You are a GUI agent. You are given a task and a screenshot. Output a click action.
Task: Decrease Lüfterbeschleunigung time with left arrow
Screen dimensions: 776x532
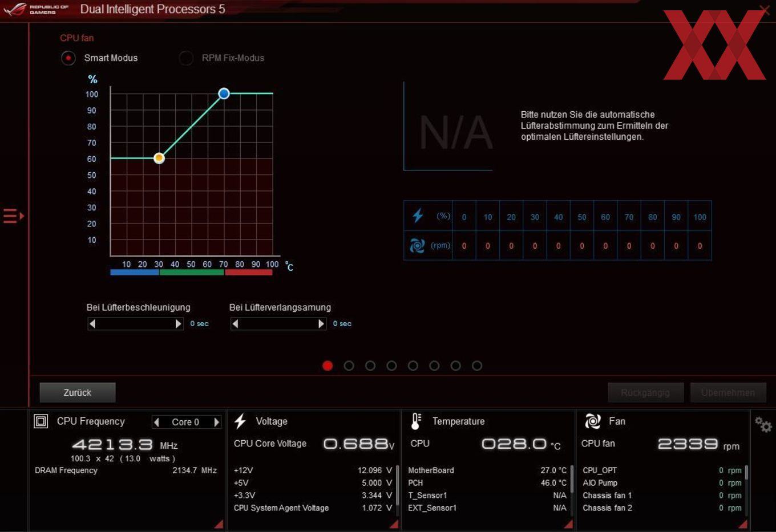point(92,324)
